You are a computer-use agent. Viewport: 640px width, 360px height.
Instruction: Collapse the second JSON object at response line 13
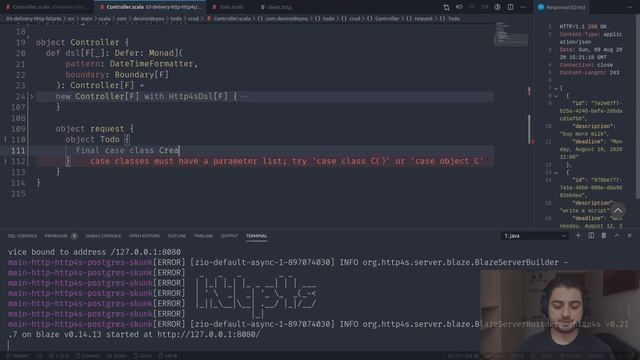click(556, 173)
